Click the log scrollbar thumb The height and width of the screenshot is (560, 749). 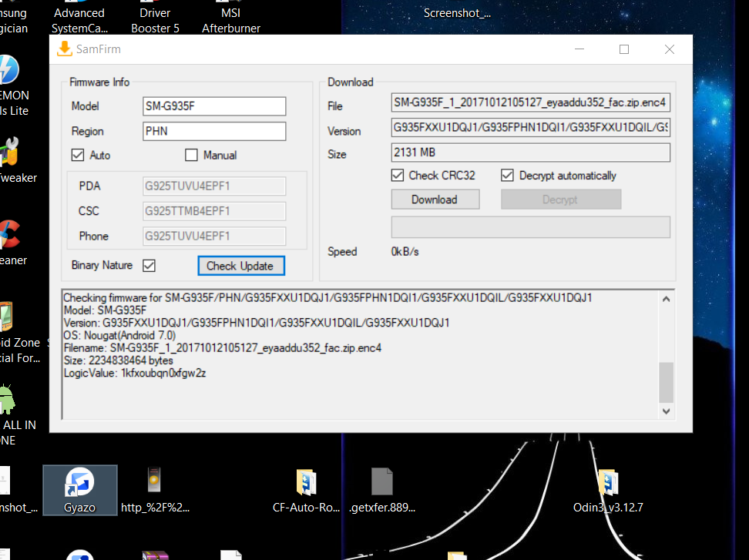tap(666, 382)
